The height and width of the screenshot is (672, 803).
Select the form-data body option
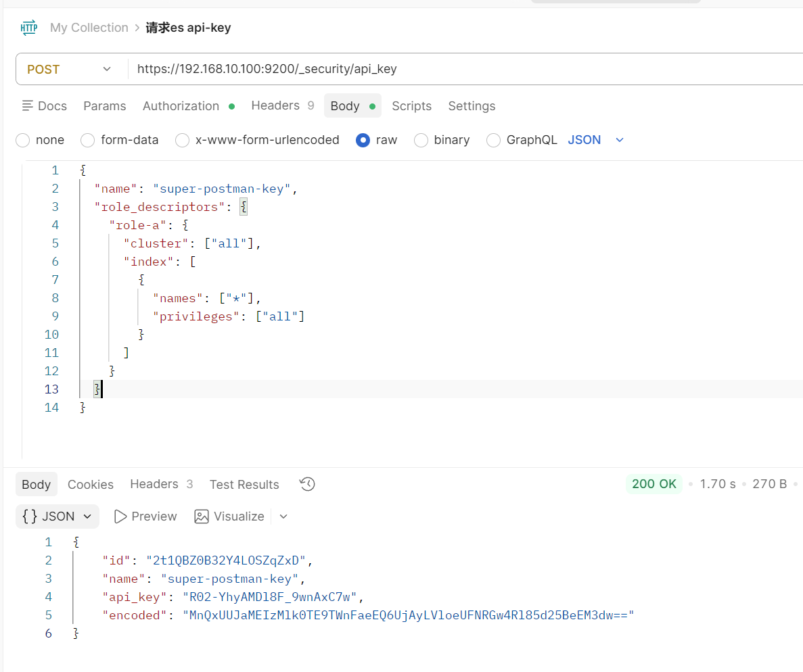(x=88, y=140)
